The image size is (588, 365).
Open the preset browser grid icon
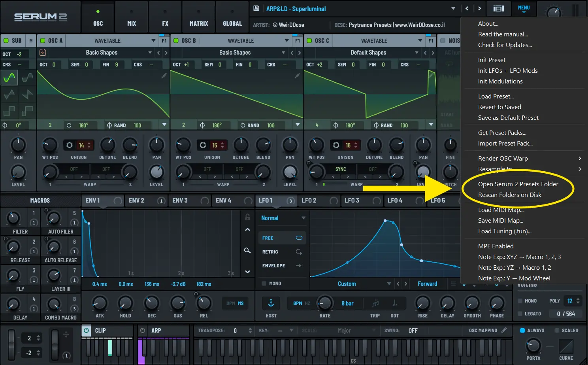(499, 9)
